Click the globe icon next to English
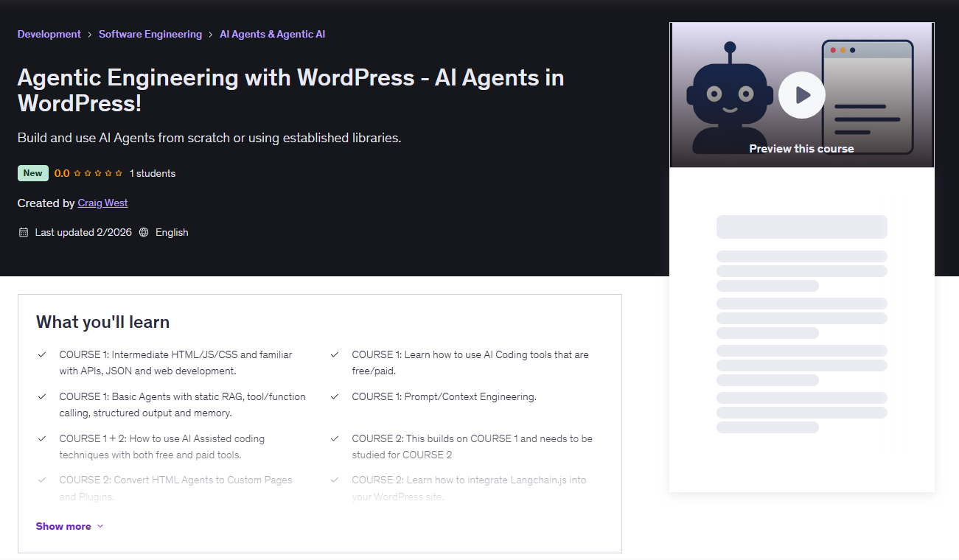 coord(144,231)
